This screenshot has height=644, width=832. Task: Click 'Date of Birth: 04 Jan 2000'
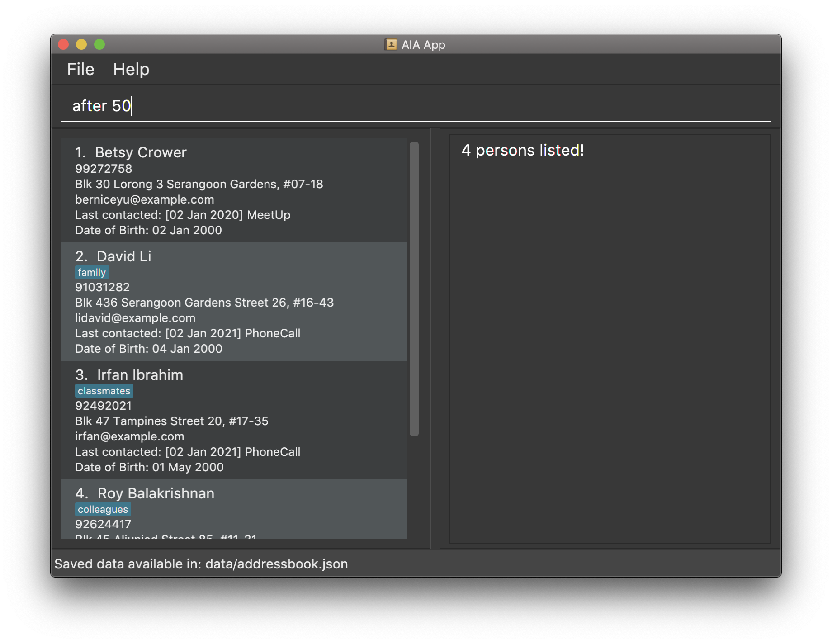149,349
